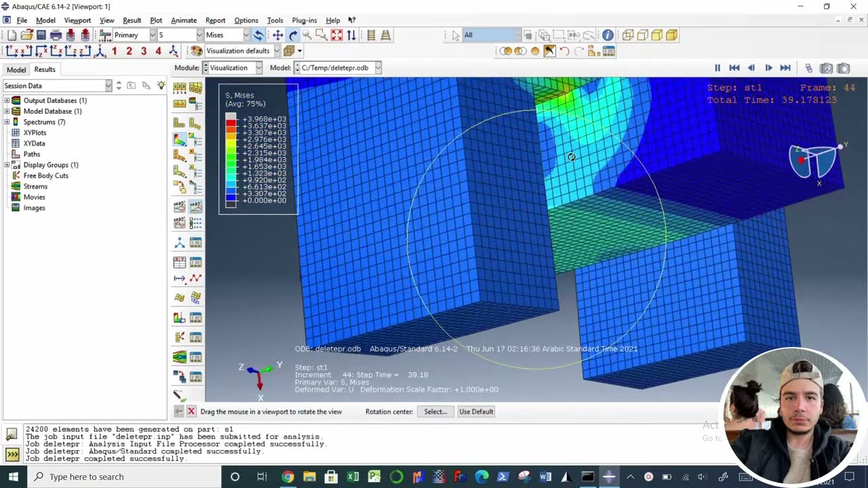Image resolution: width=868 pixels, height=488 pixels.
Task: Click the Field Output sync arrows icon
Action: [x=258, y=35]
